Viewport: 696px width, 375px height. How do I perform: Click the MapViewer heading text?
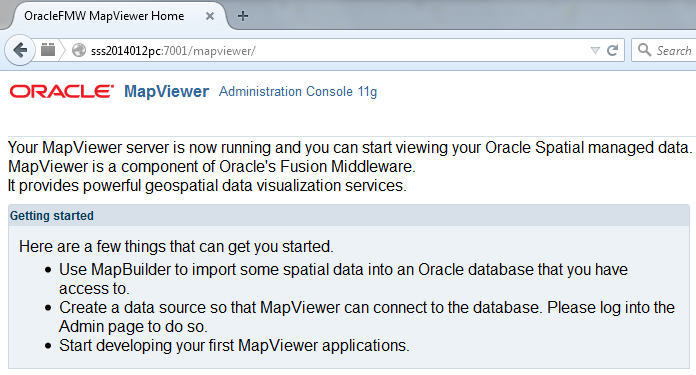pos(166,91)
